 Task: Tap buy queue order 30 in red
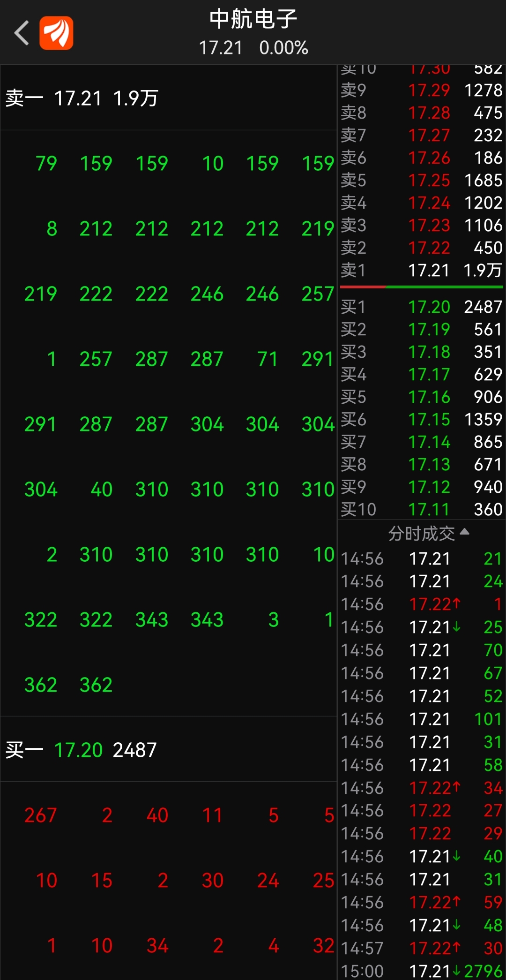point(213,881)
